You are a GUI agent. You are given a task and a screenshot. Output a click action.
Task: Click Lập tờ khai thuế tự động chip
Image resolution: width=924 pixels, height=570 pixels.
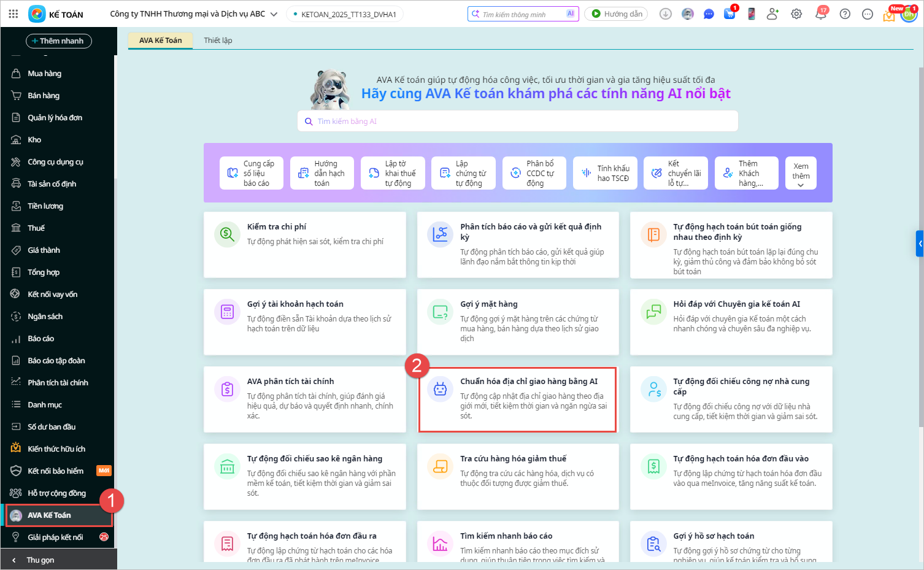click(x=393, y=173)
